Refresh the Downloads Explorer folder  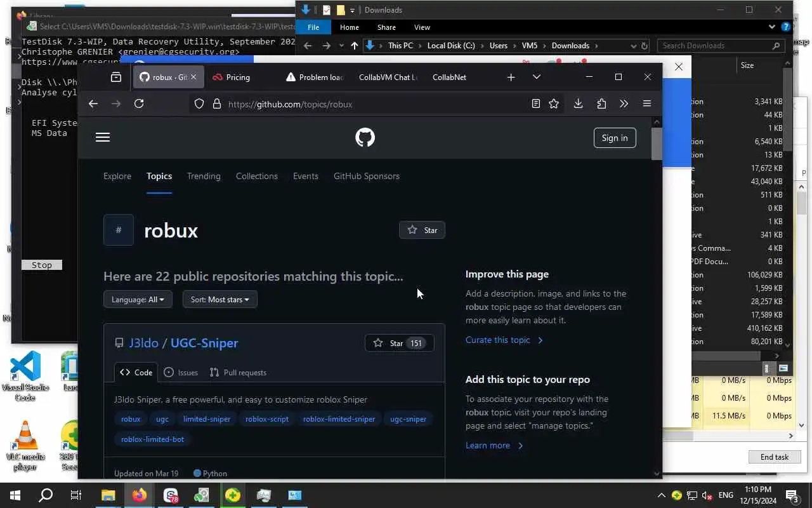click(x=645, y=46)
